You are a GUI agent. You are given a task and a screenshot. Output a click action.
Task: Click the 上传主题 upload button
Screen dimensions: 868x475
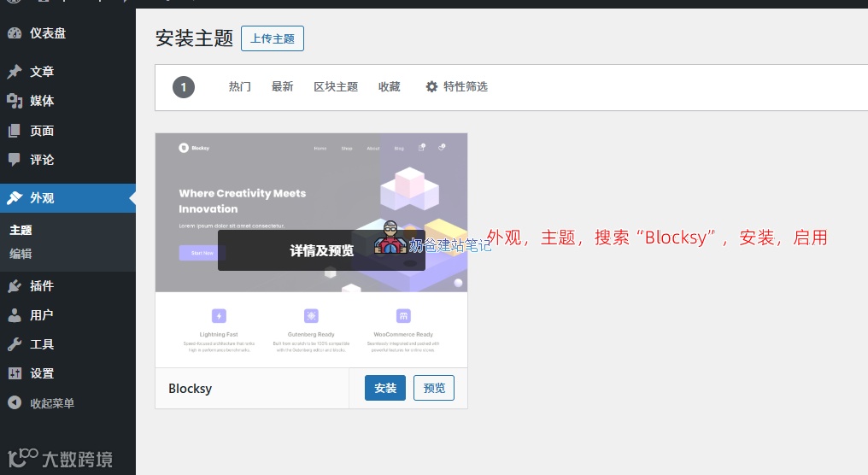(x=273, y=38)
